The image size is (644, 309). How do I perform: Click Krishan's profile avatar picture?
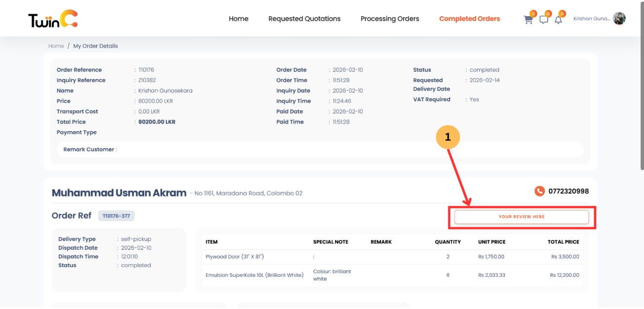click(x=619, y=18)
